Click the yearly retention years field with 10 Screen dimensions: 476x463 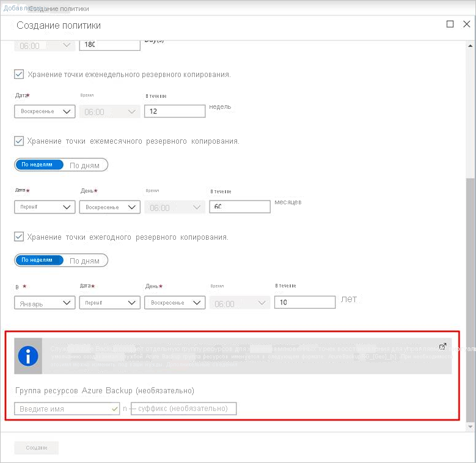tap(305, 303)
